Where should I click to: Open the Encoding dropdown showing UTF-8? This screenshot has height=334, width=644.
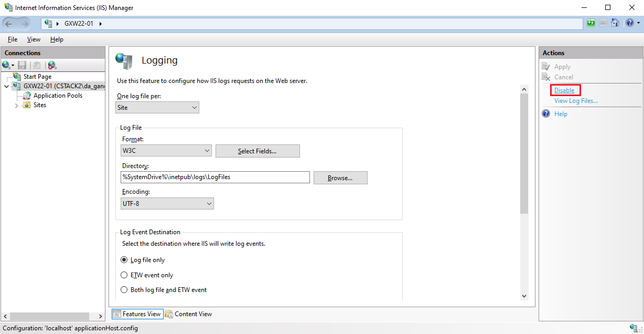[x=167, y=203]
